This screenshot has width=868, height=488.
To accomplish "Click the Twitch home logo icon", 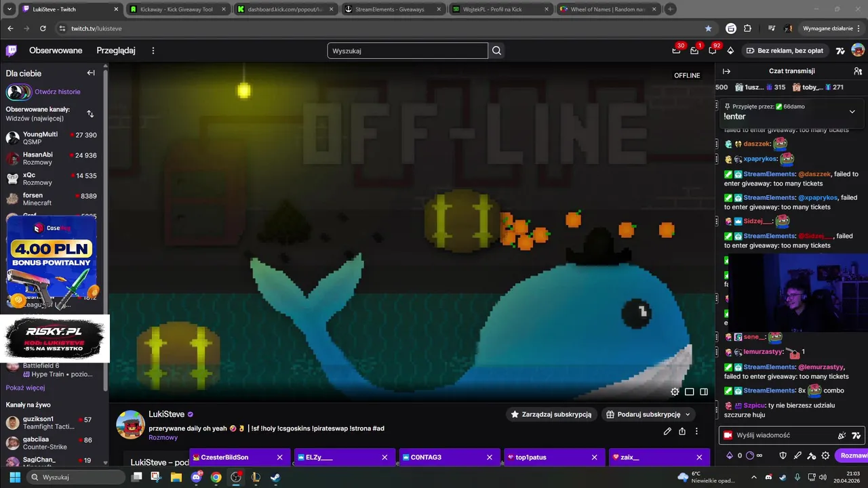I will [x=12, y=51].
